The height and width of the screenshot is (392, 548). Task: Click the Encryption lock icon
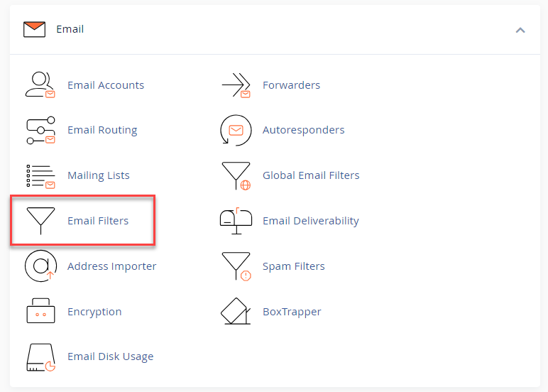click(40, 312)
